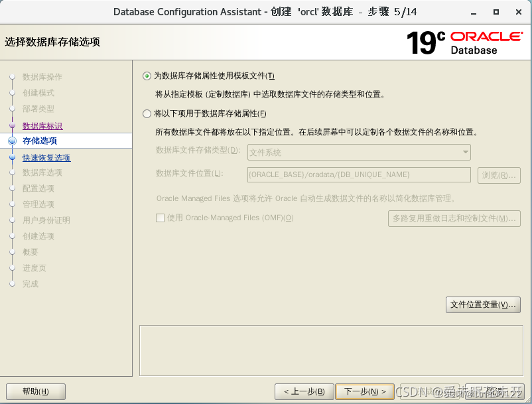532x404 pixels.
Task: Click the 浏览(R)... browse button
Action: point(499,175)
